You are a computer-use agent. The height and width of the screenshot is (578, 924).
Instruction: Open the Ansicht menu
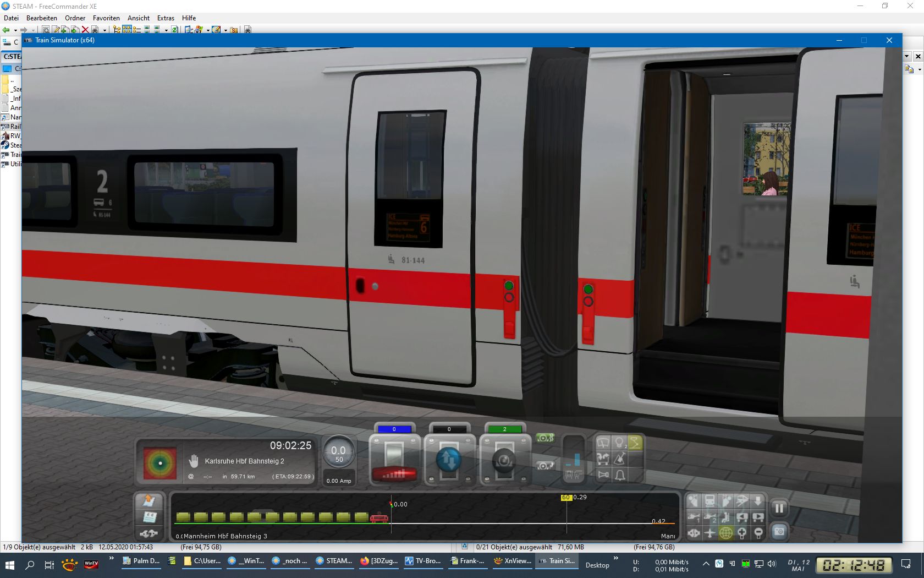click(x=139, y=18)
